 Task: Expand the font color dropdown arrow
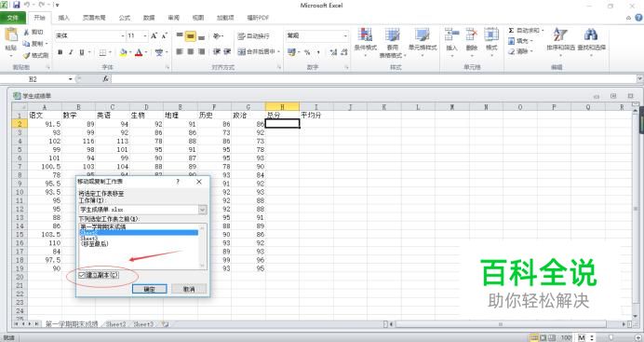146,52
